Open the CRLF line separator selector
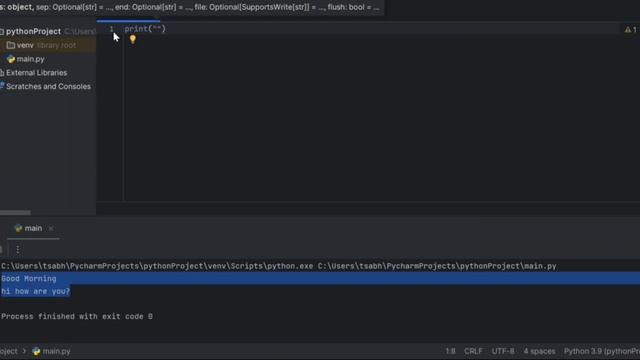 point(473,351)
